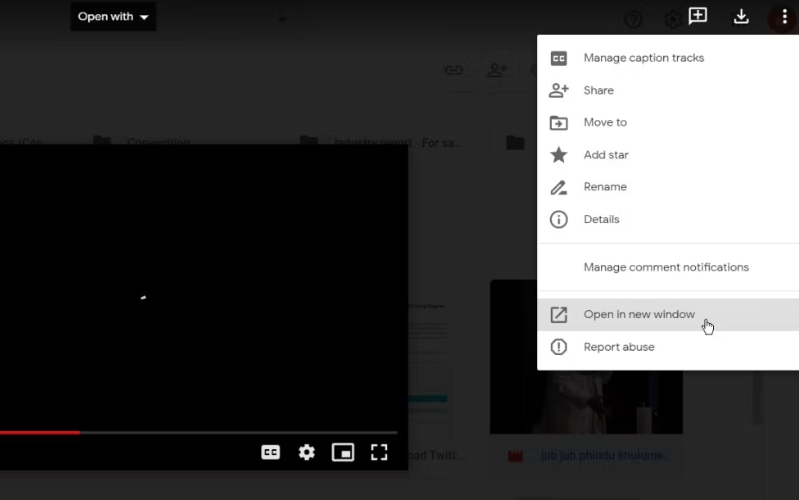Click Open in new window
This screenshot has width=799, height=500.
668,314
